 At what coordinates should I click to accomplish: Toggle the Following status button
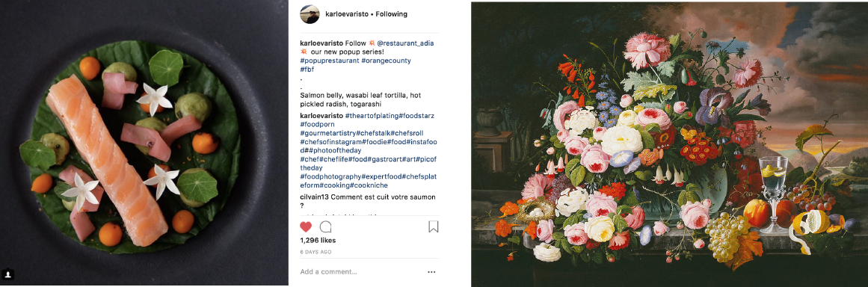(x=391, y=13)
